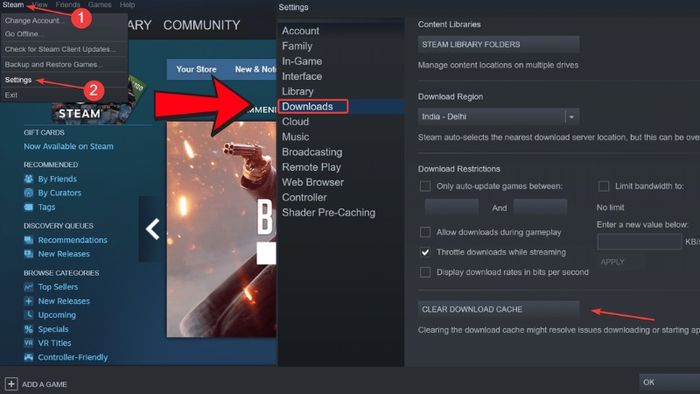700x394 pixels.
Task: Uncheck Throttle downloads while streaming
Action: [425, 252]
